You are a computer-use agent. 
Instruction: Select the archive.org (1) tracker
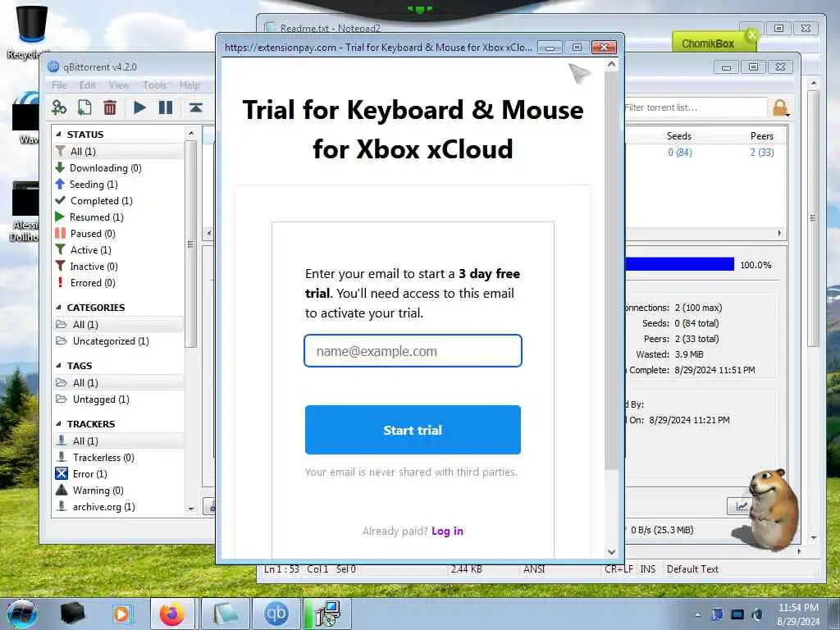(103, 507)
